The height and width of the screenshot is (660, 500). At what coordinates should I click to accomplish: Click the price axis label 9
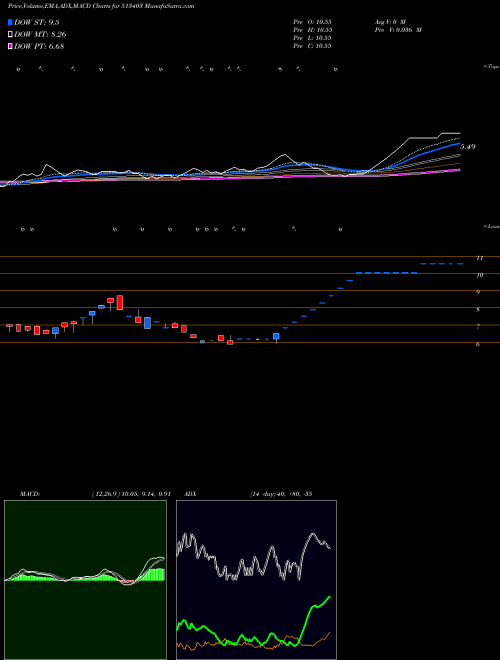(478, 292)
